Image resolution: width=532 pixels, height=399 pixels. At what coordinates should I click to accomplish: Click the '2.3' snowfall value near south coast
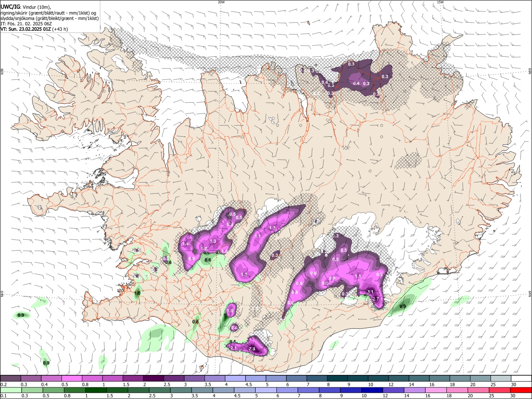pyautogui.click(x=251, y=349)
